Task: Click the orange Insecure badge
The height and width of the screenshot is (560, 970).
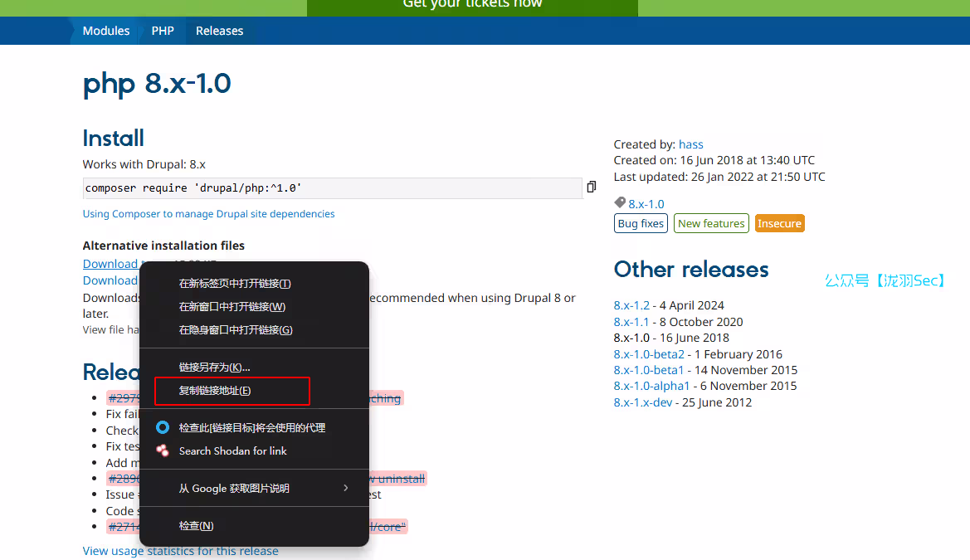Action: pos(779,223)
